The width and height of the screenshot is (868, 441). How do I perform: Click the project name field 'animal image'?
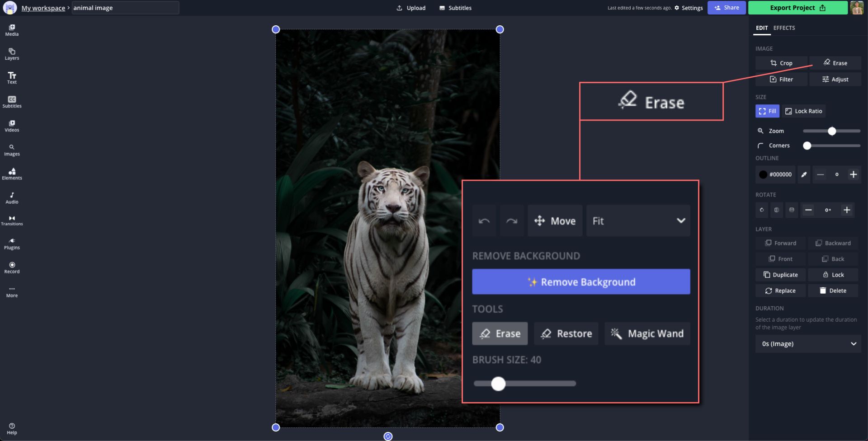coord(125,8)
